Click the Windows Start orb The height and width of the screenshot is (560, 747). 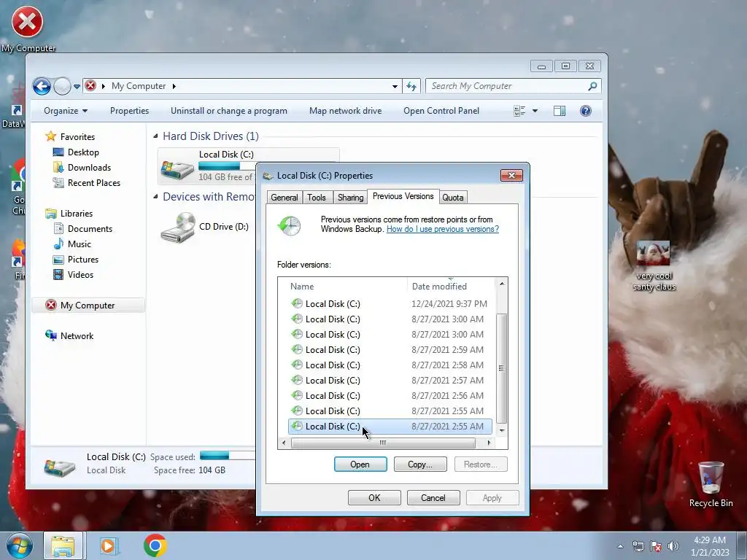point(20,545)
